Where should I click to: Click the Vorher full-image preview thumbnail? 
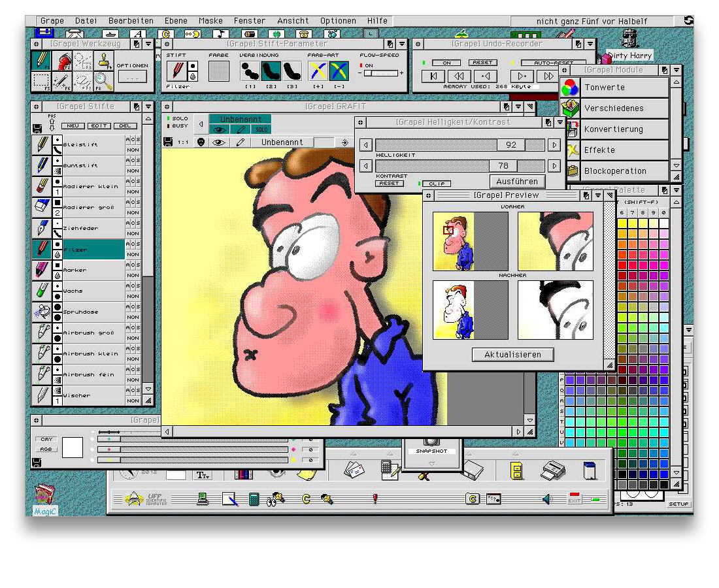click(471, 241)
